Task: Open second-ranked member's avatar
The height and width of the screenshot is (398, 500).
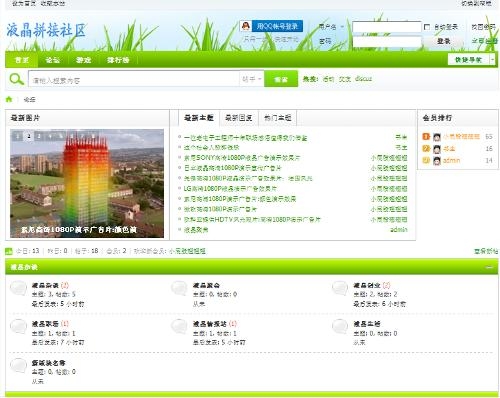Action: point(437,149)
